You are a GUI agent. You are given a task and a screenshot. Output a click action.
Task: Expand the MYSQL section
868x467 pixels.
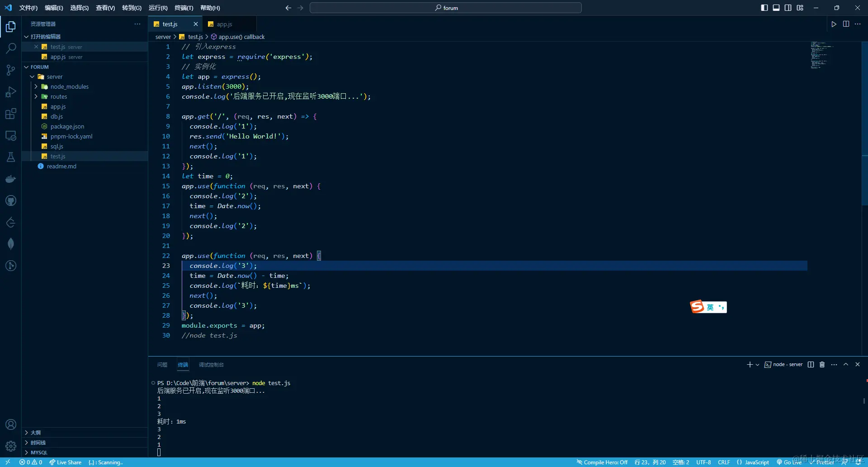point(85,453)
